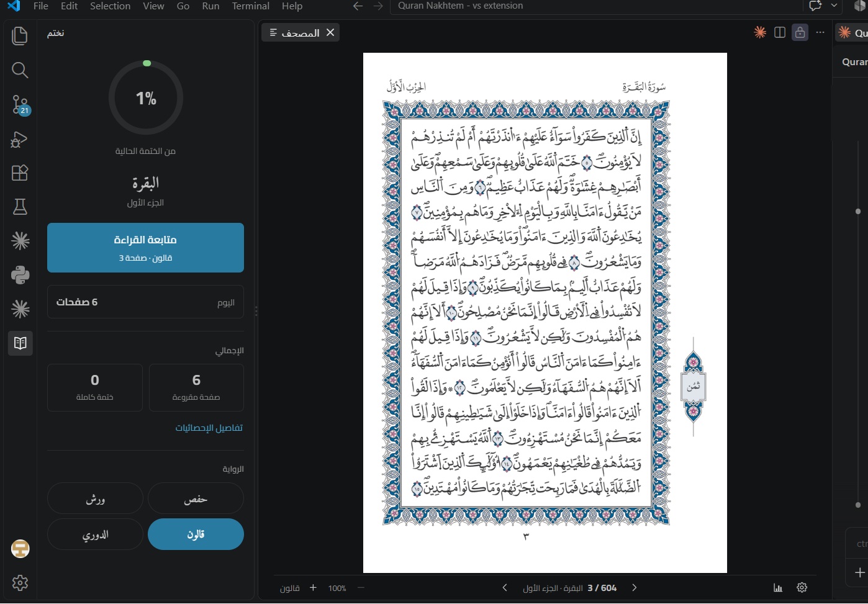This screenshot has width=868, height=604.
Task: Open the File menu
Action: click(41, 6)
